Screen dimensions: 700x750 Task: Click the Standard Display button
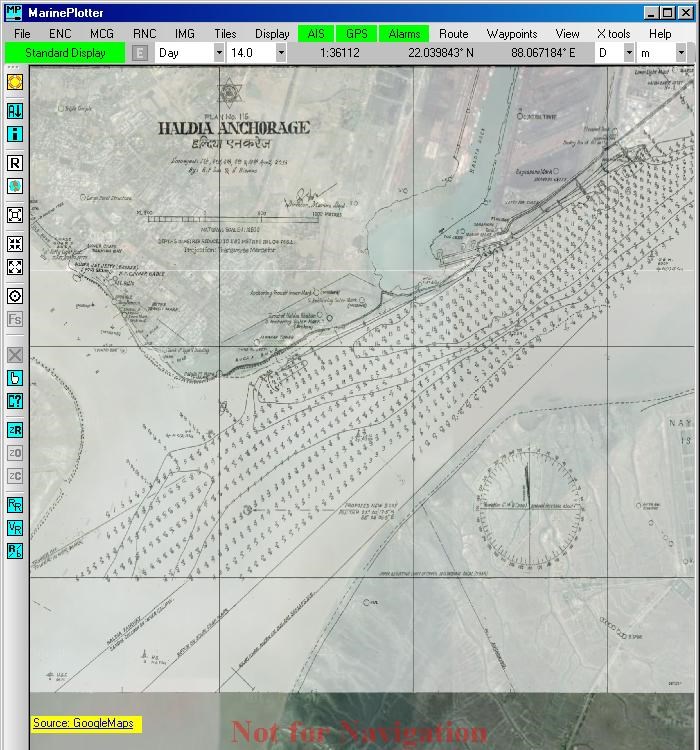coord(65,53)
